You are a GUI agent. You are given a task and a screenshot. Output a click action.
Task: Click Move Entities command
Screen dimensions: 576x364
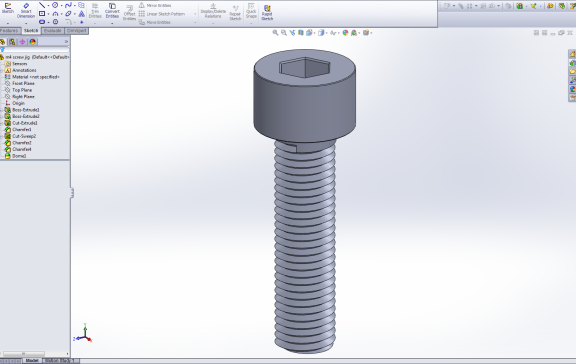pos(155,22)
